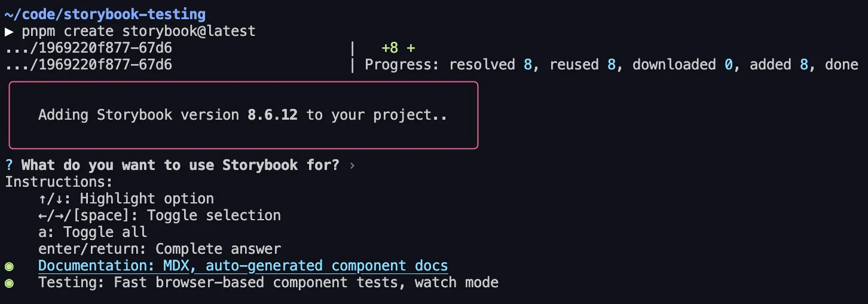Image resolution: width=868 pixels, height=304 pixels.
Task: Click the bold version number 8.6.12
Action: (272, 115)
